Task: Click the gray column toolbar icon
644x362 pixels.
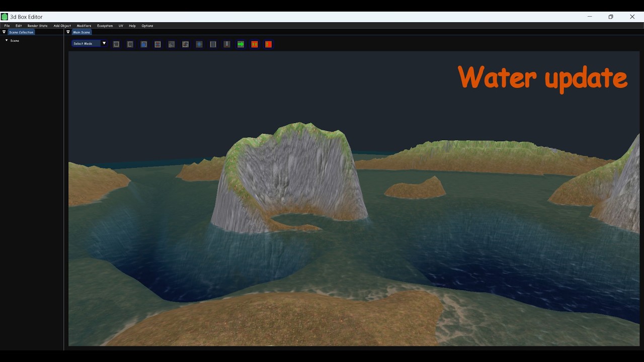Action: pos(213,44)
